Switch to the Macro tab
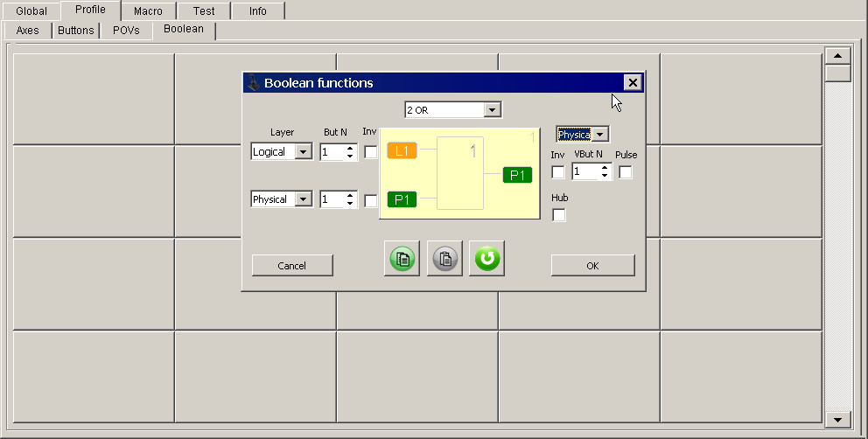Screen dimensions: 868x439 (x=148, y=11)
